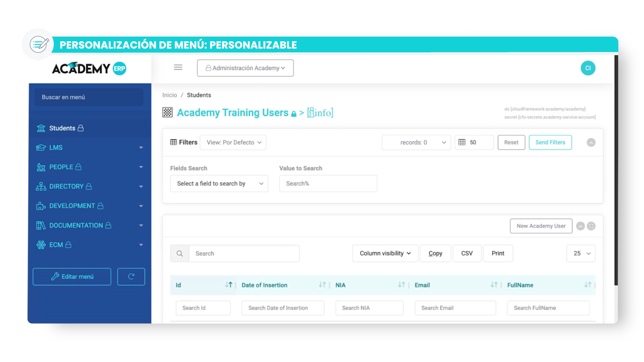Expand the DOCUMENTATION menu arrow
644x362 pixels.
141,226
